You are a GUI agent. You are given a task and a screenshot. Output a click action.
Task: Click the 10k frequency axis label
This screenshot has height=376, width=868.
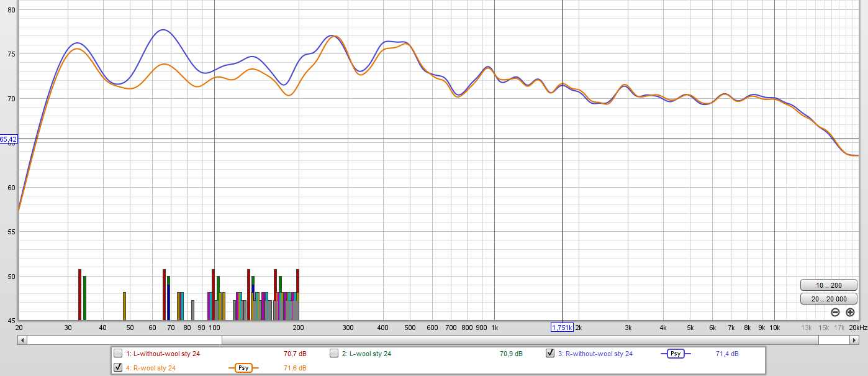click(774, 328)
